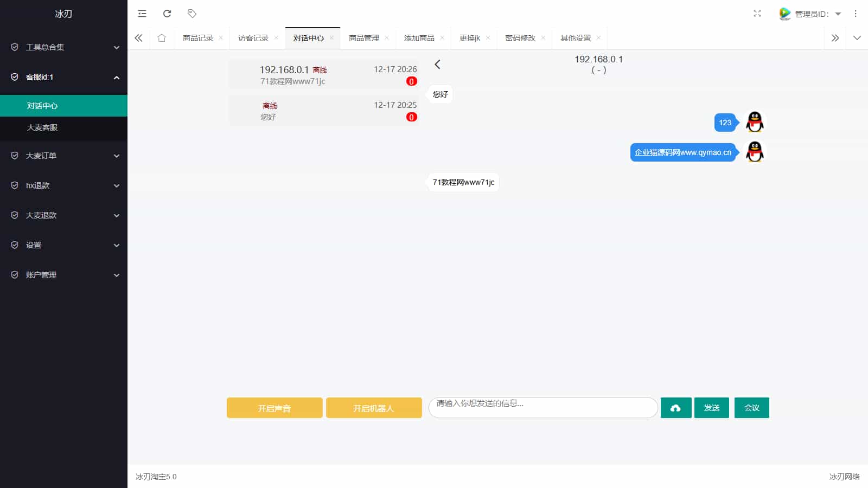Click the back arrow in chat header
The width and height of the screenshot is (868, 488).
[x=437, y=65]
